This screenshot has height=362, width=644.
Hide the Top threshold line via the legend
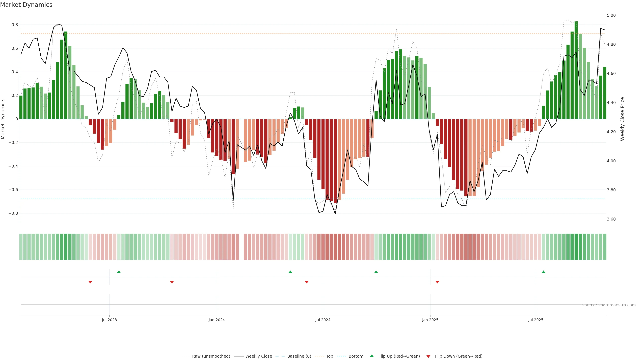coord(330,356)
